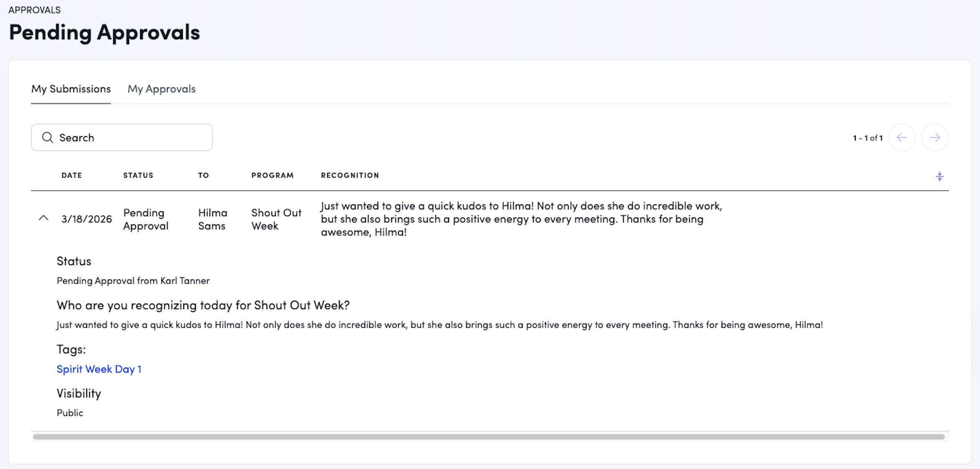This screenshot has height=469, width=980.
Task: Click the 1 - 1 of 1 pagination text
Action: click(x=867, y=138)
